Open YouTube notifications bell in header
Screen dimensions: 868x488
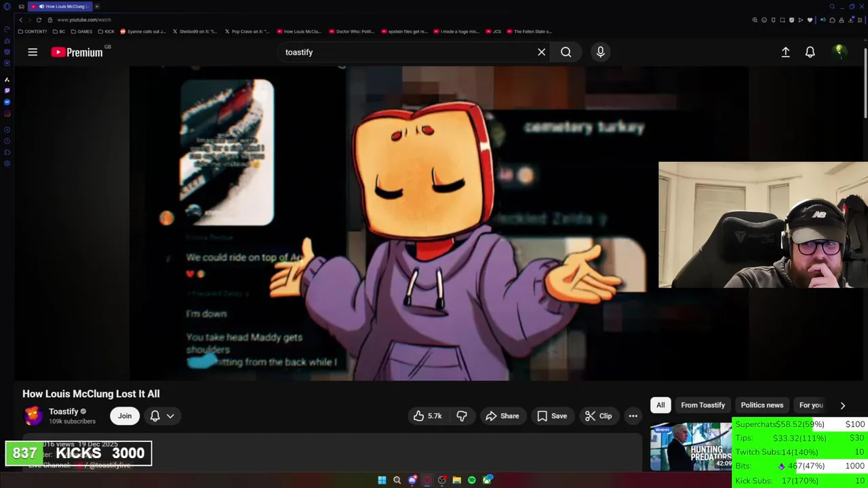(x=810, y=52)
